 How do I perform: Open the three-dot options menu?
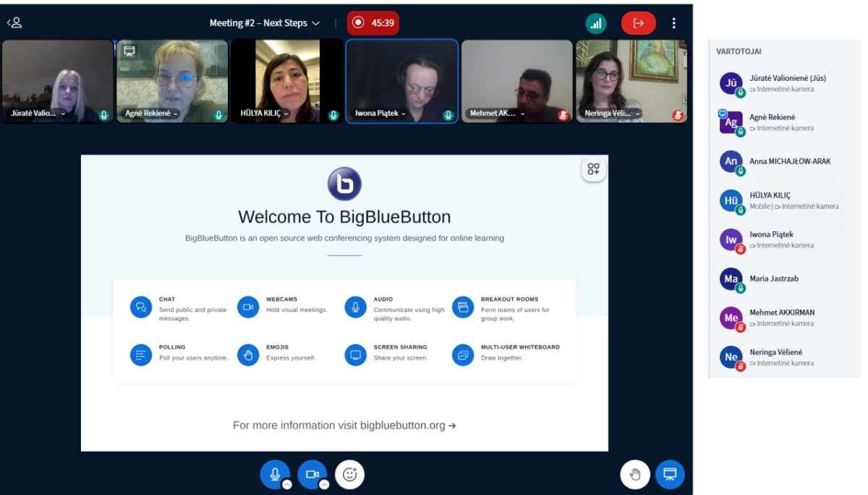[673, 23]
